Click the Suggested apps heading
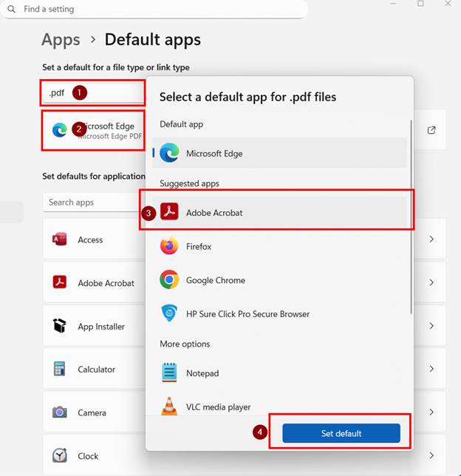The width and height of the screenshot is (461, 476). [x=189, y=183]
